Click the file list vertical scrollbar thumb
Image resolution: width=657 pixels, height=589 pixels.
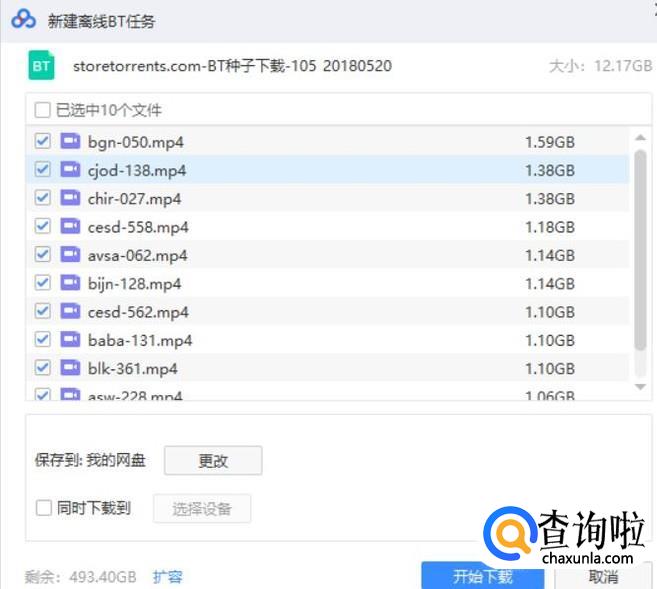click(x=640, y=250)
